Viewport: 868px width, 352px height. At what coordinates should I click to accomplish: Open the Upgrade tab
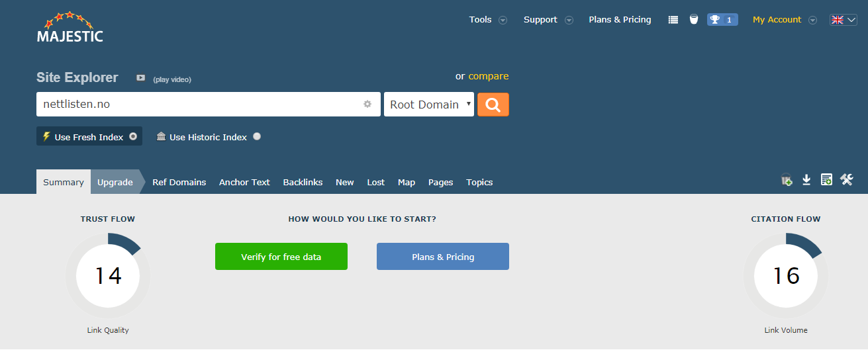115,182
